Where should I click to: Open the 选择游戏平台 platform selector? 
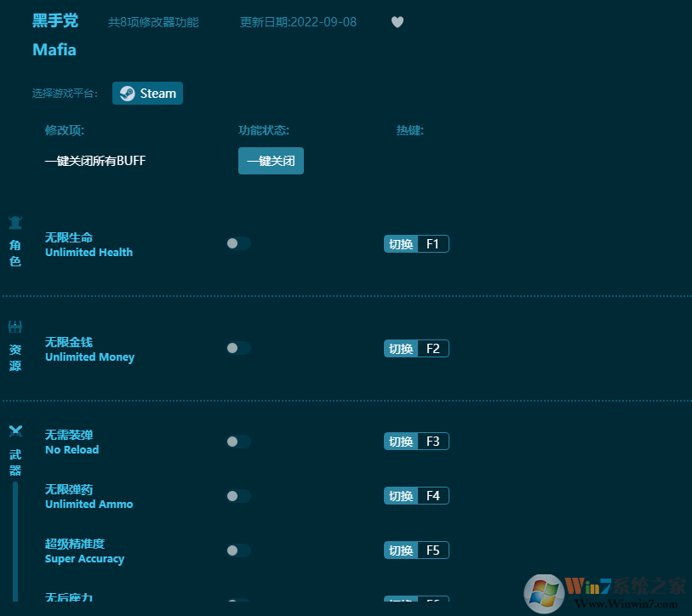tap(147, 94)
